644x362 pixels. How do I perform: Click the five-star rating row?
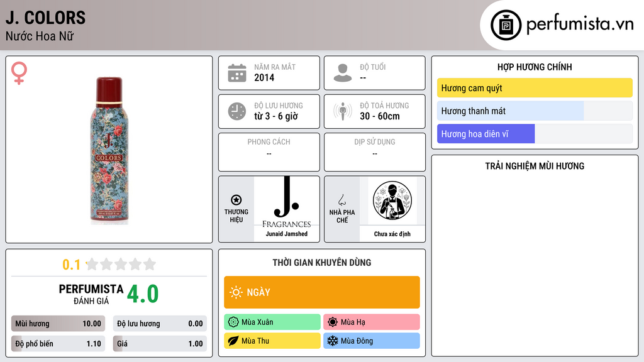click(121, 264)
